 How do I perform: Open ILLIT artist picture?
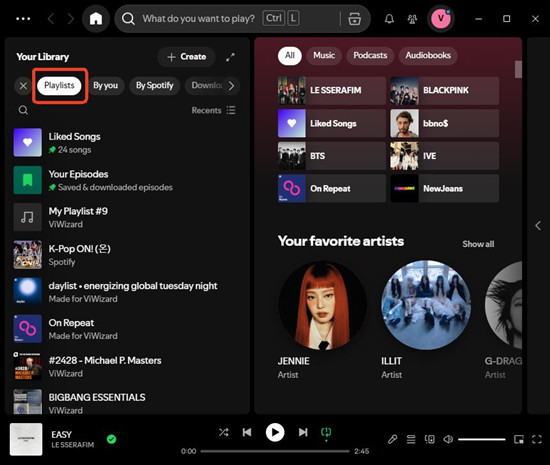(426, 305)
